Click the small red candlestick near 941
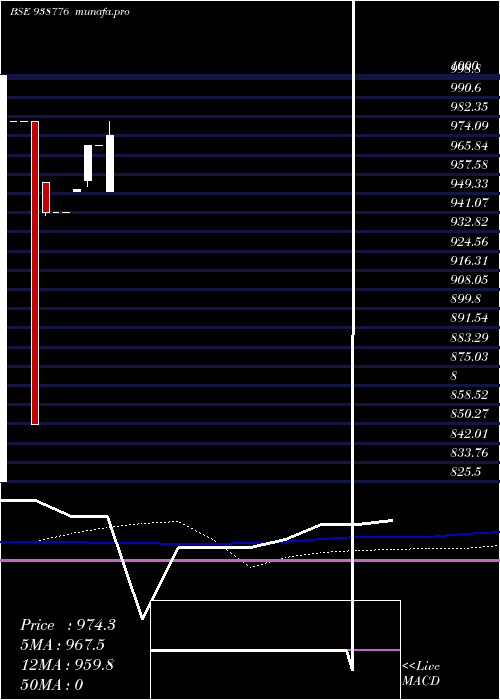Screen dimensions: 500x700 (x=46, y=197)
